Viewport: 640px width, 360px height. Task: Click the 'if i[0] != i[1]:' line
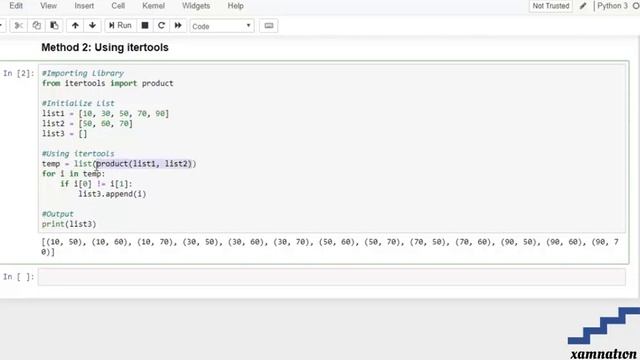(96, 184)
